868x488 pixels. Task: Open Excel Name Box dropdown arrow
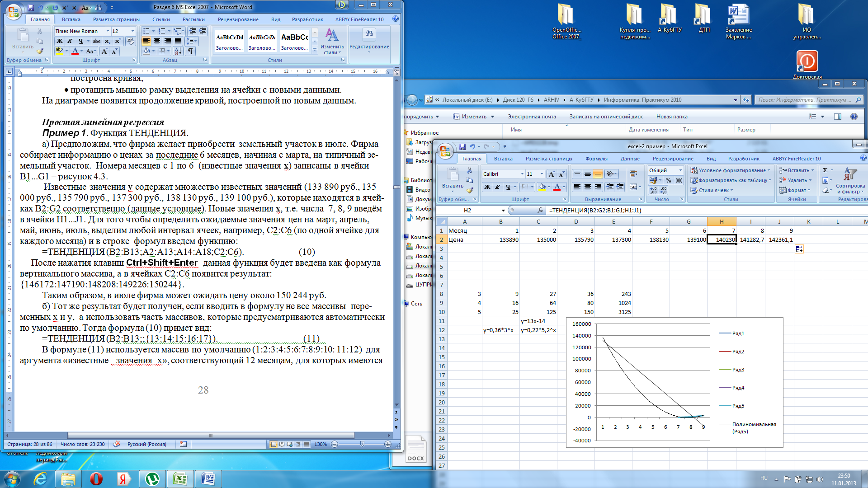pyautogui.click(x=503, y=211)
